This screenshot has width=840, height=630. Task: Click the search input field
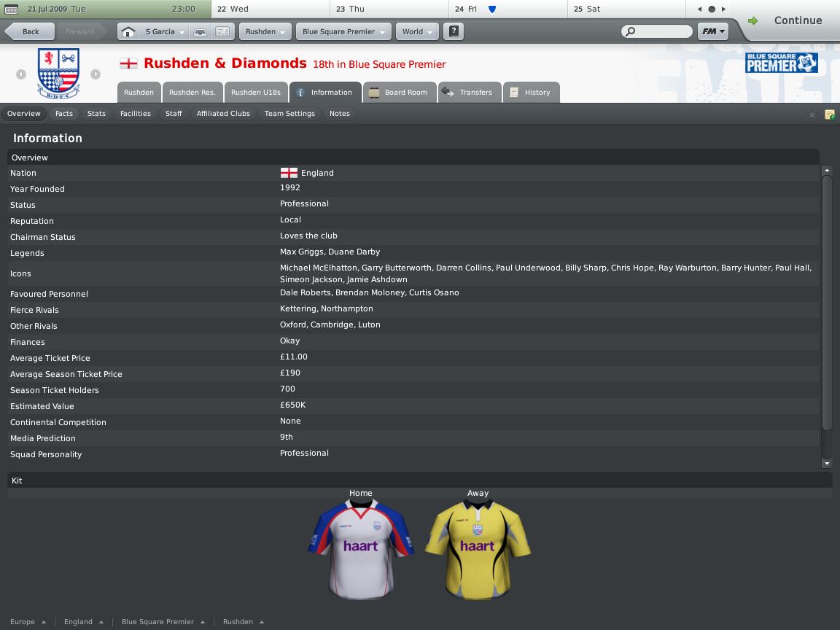click(657, 31)
